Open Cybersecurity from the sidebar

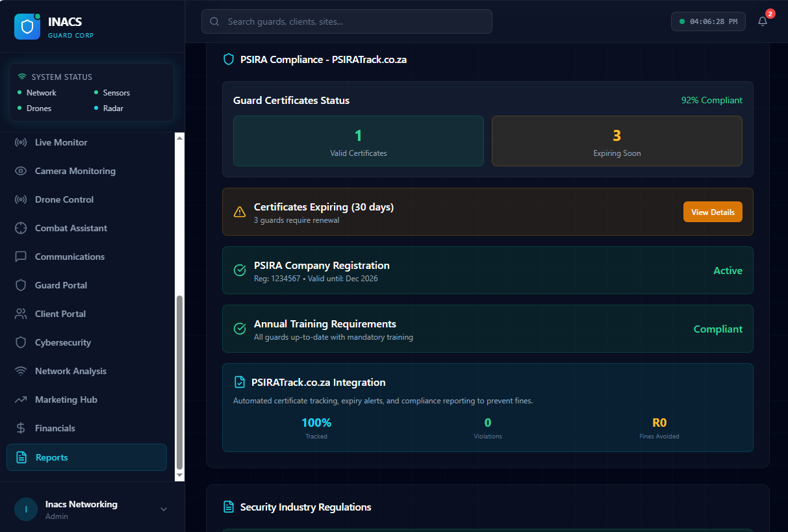click(x=86, y=342)
